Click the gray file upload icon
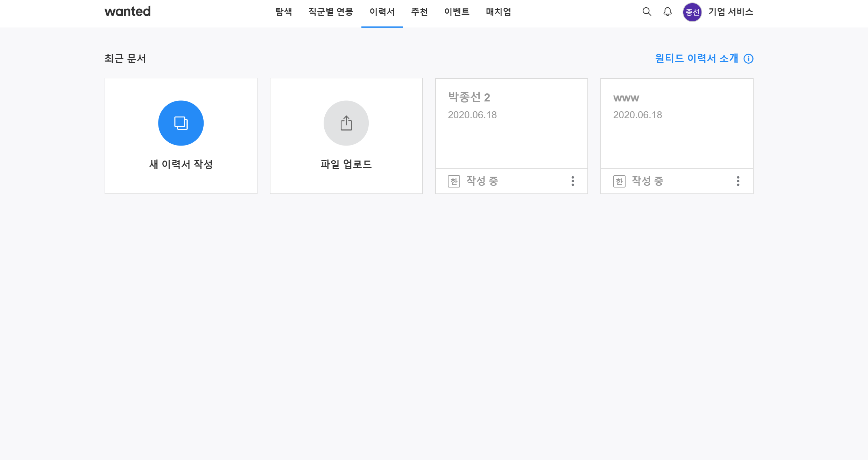 pyautogui.click(x=346, y=123)
